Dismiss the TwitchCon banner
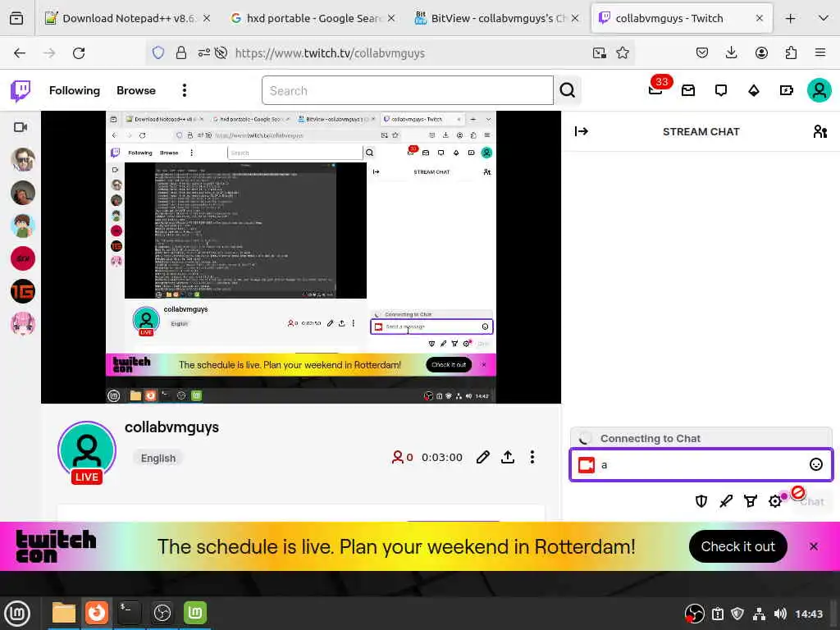The height and width of the screenshot is (630, 840). click(813, 546)
